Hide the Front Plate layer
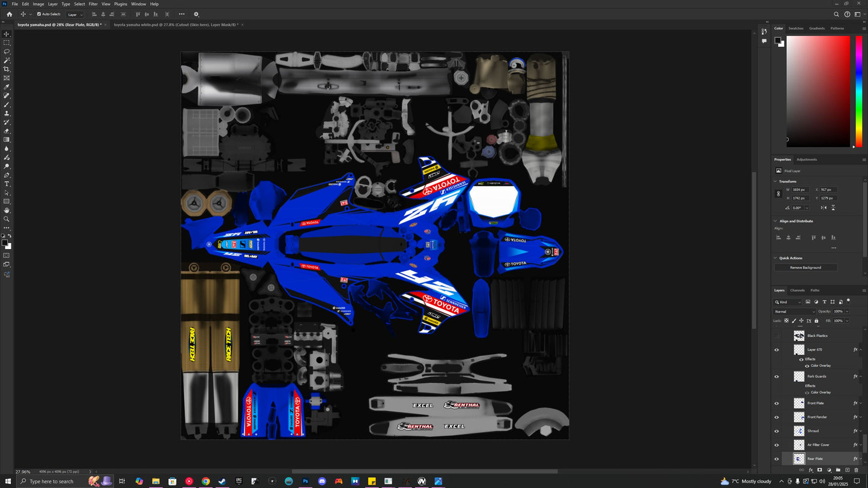Screen dimensions: 868x488 click(776, 403)
